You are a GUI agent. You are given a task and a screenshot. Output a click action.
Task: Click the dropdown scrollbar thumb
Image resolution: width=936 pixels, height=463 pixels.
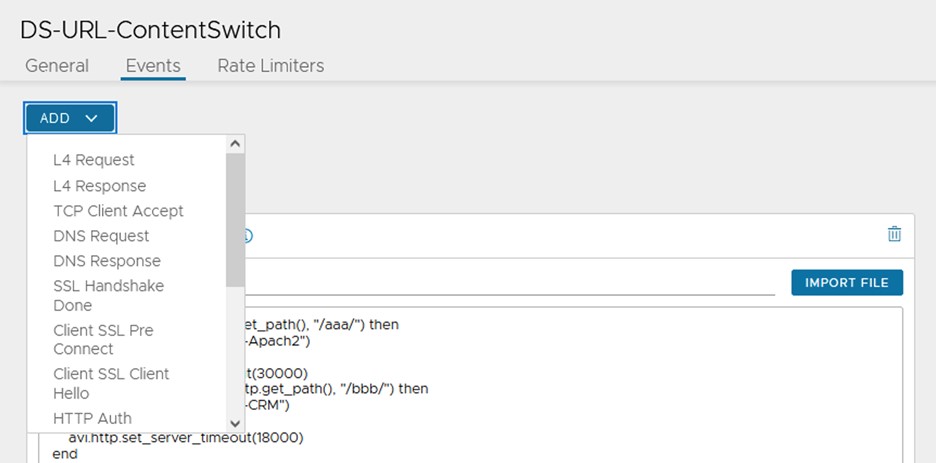tap(236, 215)
